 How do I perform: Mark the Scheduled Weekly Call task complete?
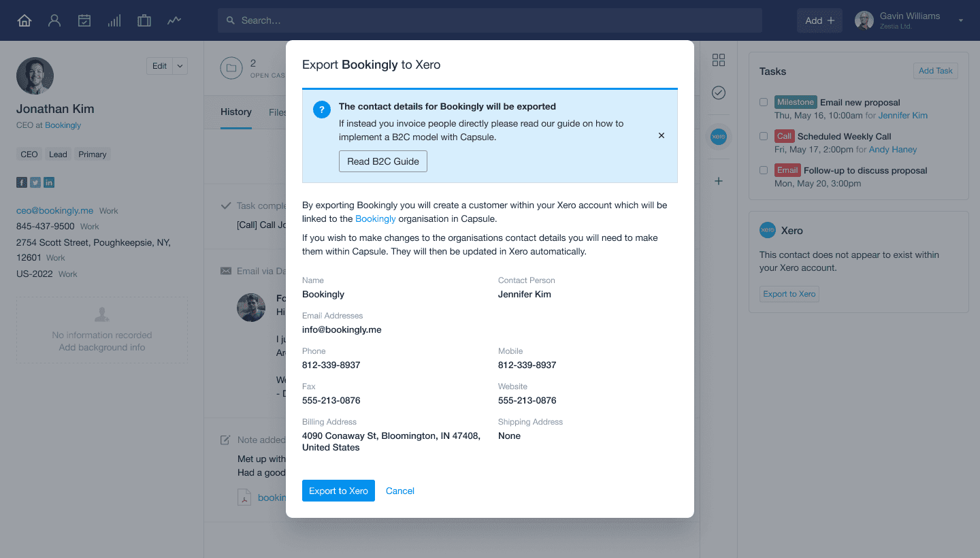[x=763, y=136]
